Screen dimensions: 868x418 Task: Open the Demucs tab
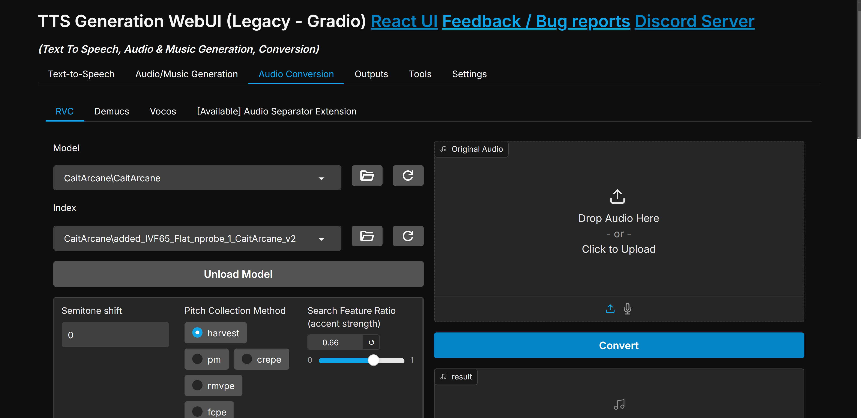pos(111,111)
